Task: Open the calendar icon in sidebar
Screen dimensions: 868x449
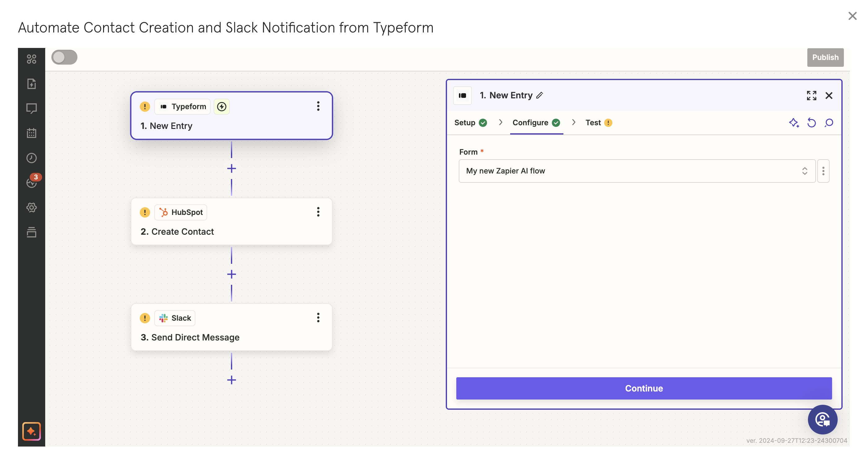Action: click(x=31, y=133)
